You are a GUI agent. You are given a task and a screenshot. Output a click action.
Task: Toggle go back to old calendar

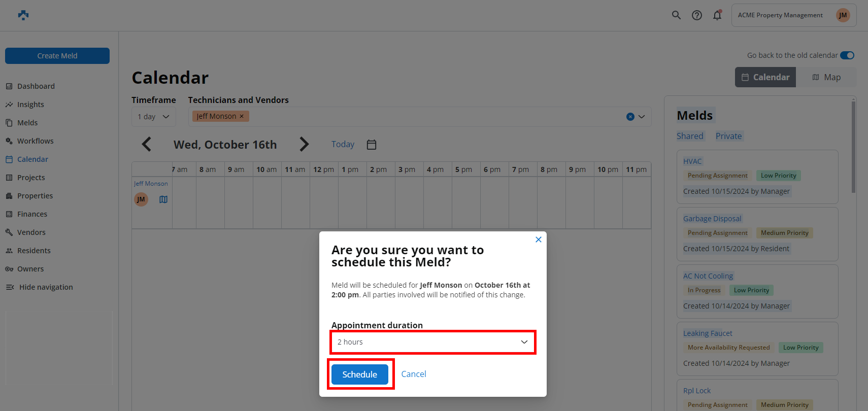point(847,55)
